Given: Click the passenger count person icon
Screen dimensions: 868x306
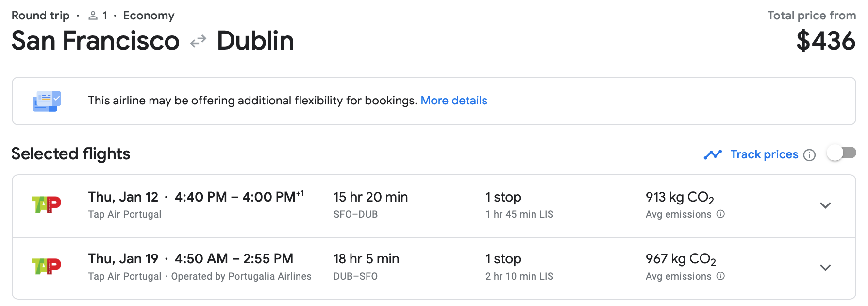Looking at the screenshot, I should click(x=93, y=16).
